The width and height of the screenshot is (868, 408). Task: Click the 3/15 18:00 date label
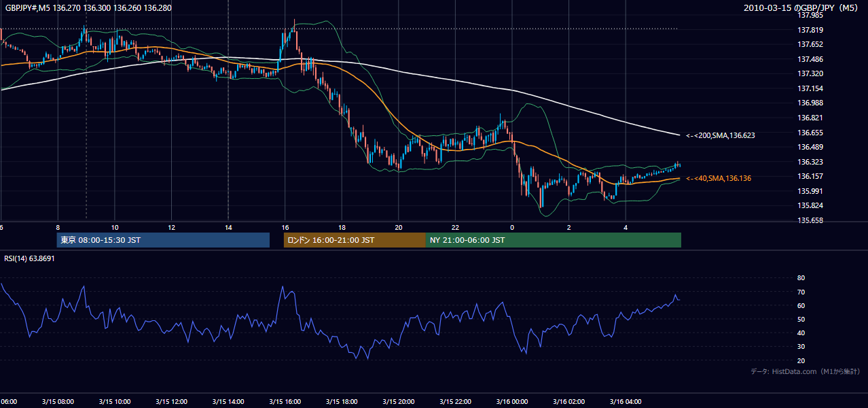click(x=342, y=402)
